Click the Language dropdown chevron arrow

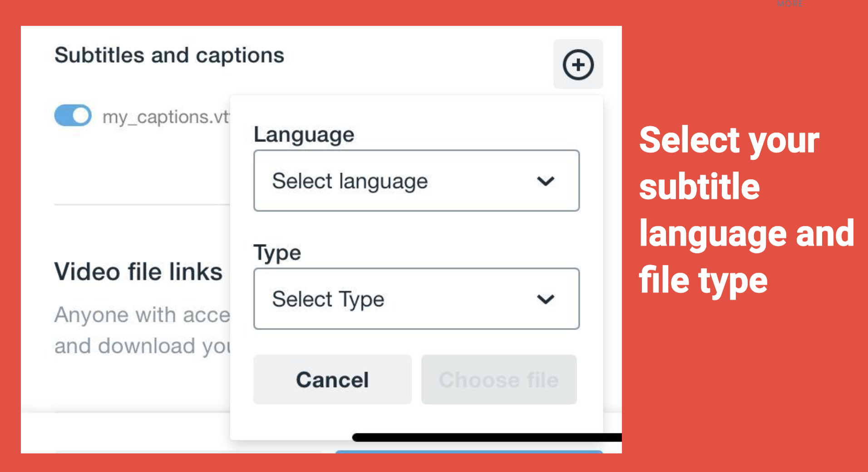[x=545, y=181]
